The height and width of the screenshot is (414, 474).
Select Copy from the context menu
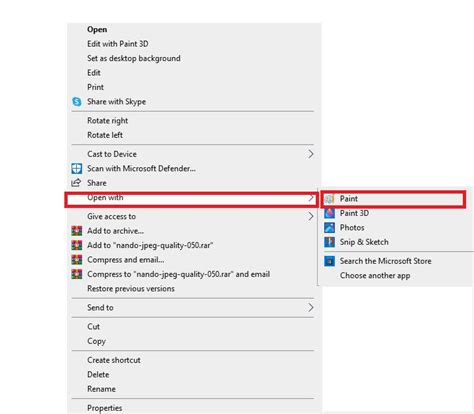click(x=96, y=341)
